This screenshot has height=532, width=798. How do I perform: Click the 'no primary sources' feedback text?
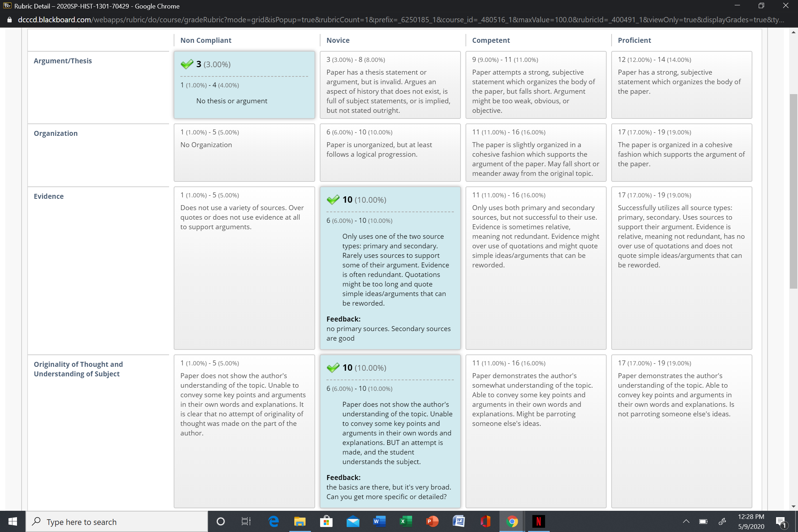pos(388,333)
